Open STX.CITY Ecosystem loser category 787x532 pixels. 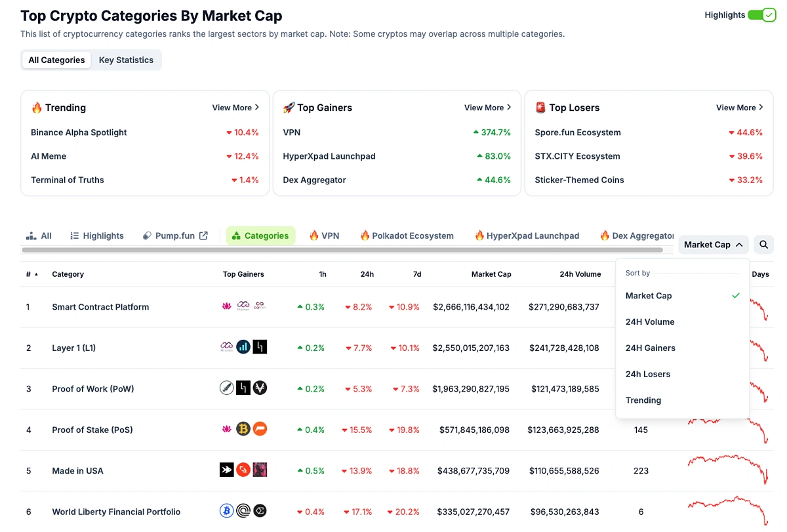577,156
